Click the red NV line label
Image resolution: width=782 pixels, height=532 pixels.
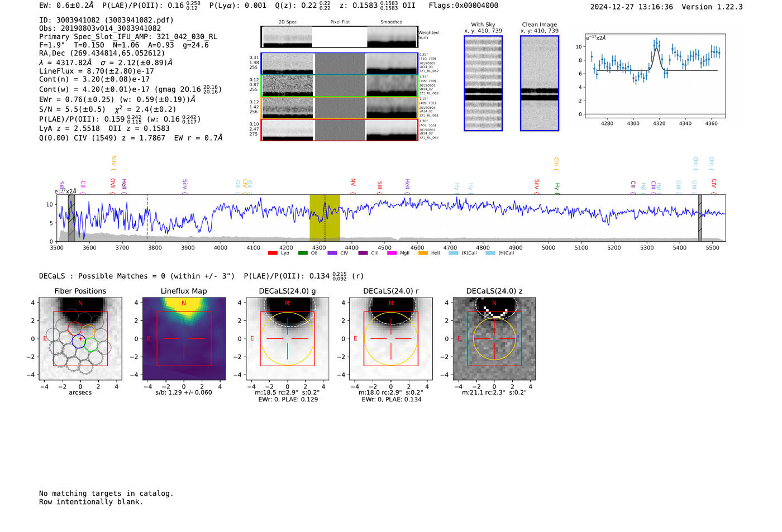click(x=353, y=186)
